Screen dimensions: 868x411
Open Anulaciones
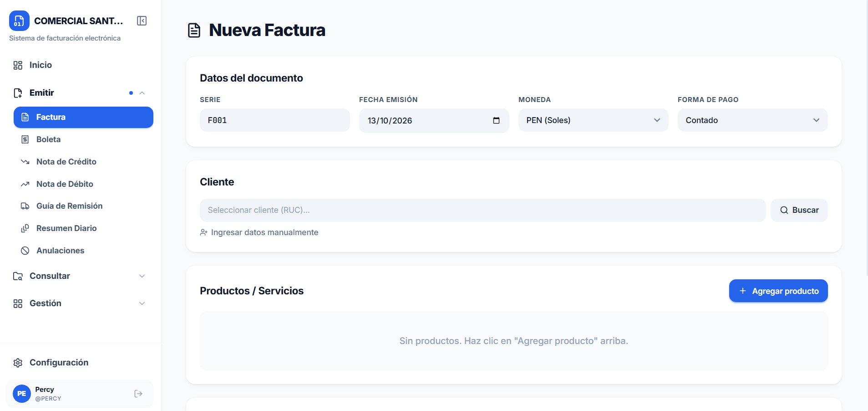pos(83,251)
